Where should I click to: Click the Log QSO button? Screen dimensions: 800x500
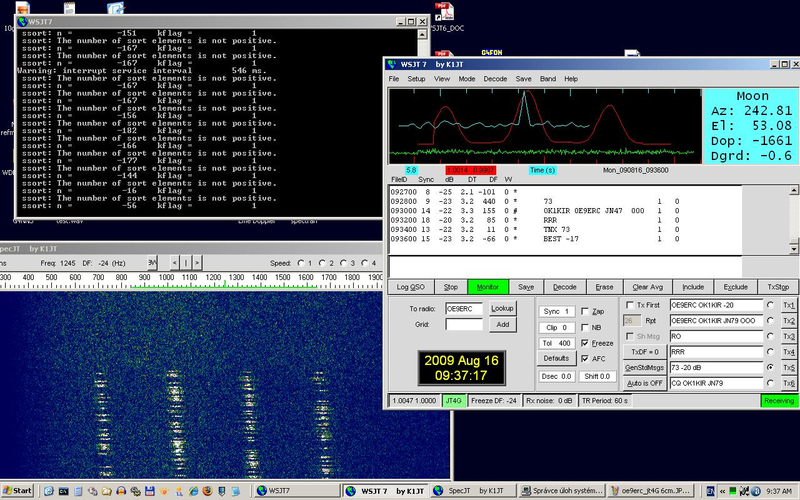pyautogui.click(x=411, y=287)
